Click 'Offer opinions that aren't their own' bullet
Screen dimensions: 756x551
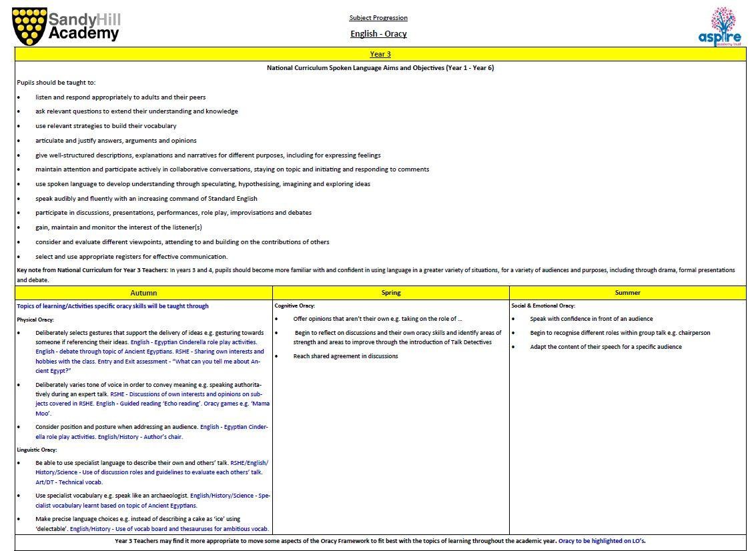click(x=378, y=319)
